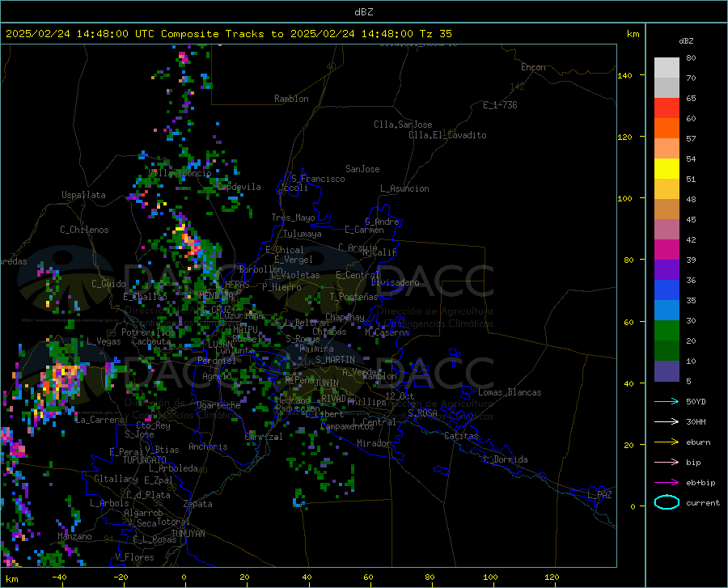Click the 'TUPUNGATO' map label
This screenshot has width=728, height=588.
coord(144,460)
